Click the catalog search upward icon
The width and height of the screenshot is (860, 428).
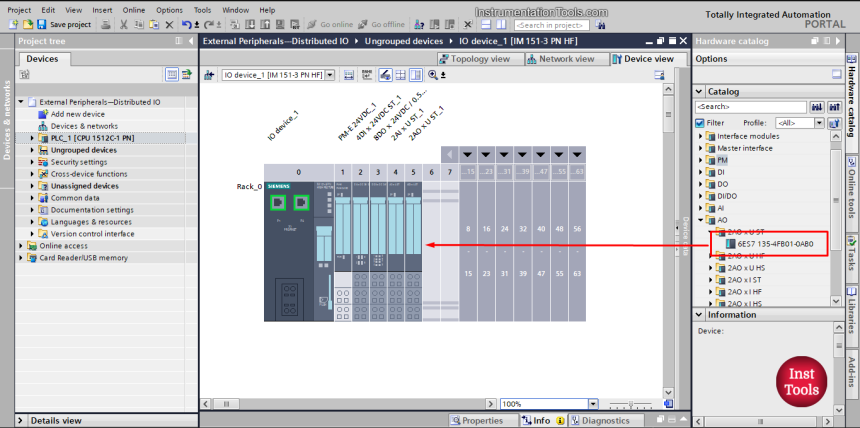click(835, 107)
